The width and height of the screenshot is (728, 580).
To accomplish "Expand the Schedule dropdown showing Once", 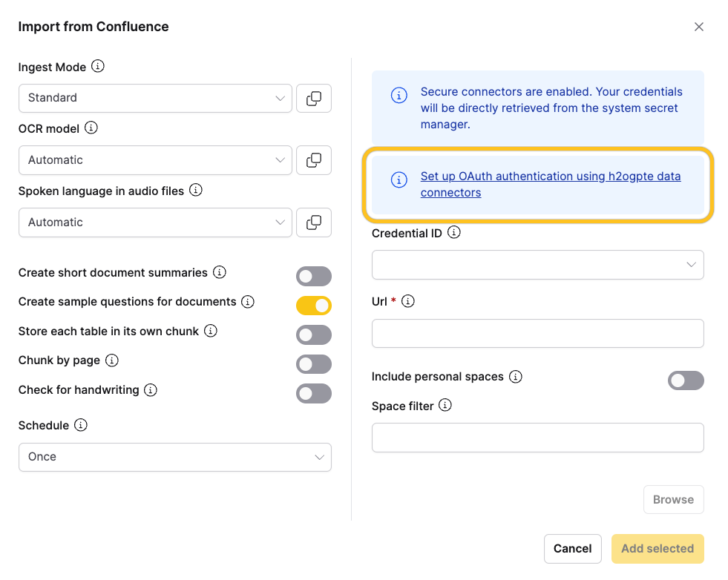I will 174,457.
